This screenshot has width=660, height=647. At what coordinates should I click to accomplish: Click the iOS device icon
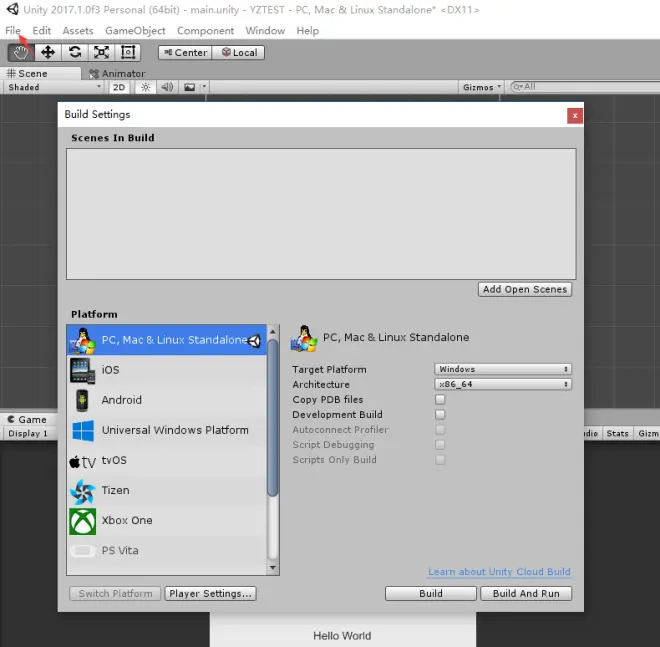point(82,370)
